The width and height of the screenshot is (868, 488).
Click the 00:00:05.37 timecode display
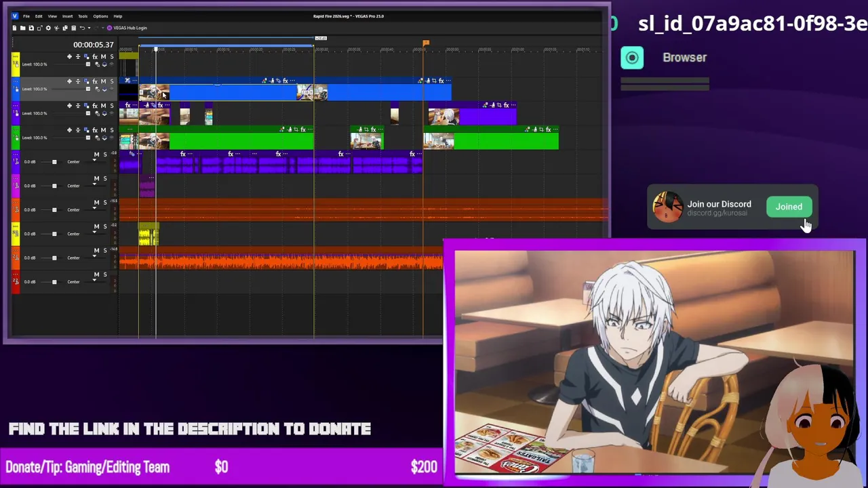(94, 45)
